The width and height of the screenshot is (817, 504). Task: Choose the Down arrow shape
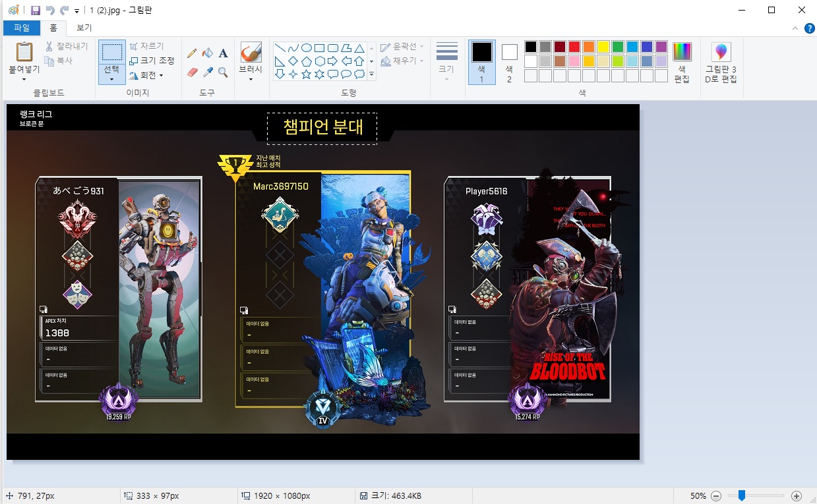pyautogui.click(x=280, y=74)
